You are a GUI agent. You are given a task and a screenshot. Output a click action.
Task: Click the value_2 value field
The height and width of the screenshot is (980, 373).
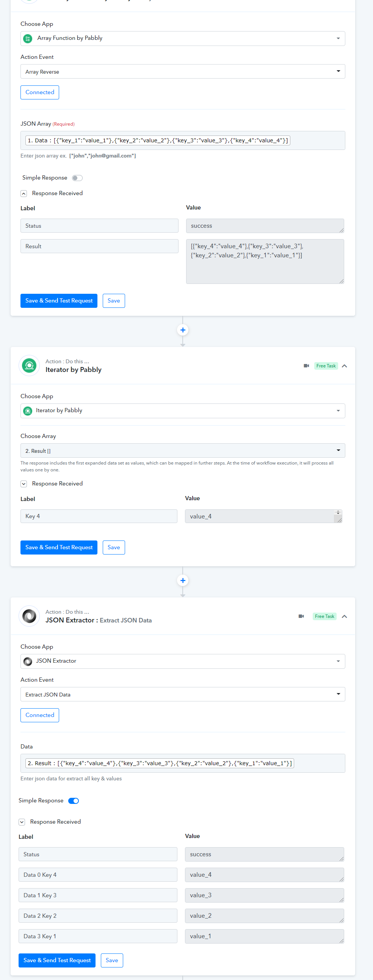click(x=264, y=916)
